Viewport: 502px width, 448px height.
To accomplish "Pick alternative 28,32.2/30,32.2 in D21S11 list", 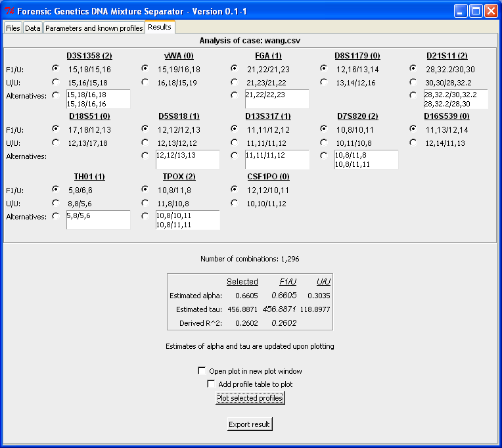I will [450, 95].
